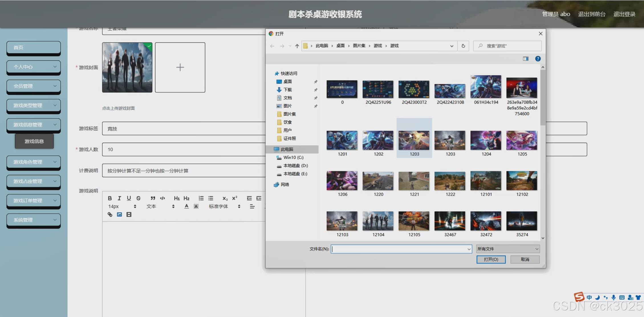Select the 游戏信息 submenu item

click(34, 141)
